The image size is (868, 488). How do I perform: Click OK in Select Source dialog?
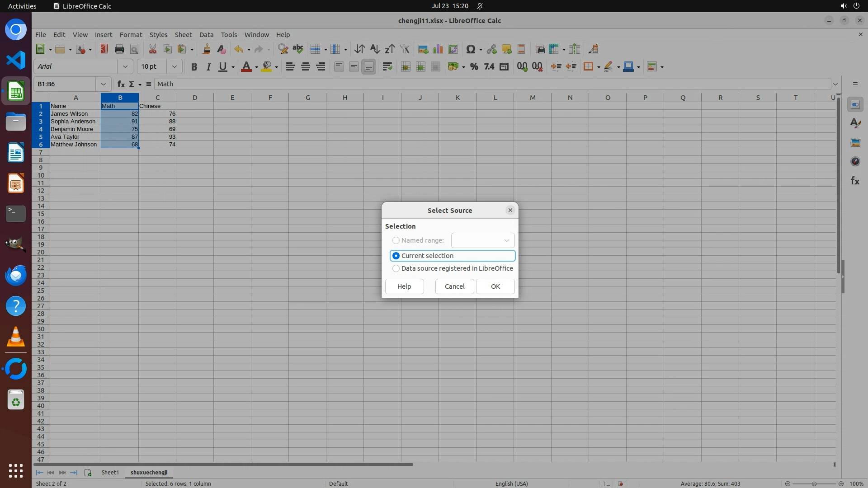click(x=495, y=286)
